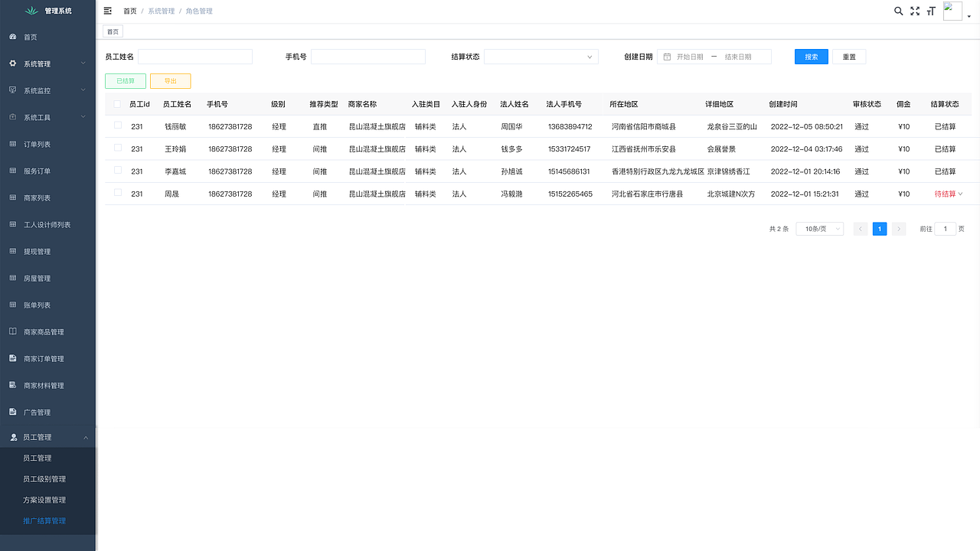Click the dashboard icon beside 首页
Viewport: 980px width, 551px height.
click(x=12, y=37)
